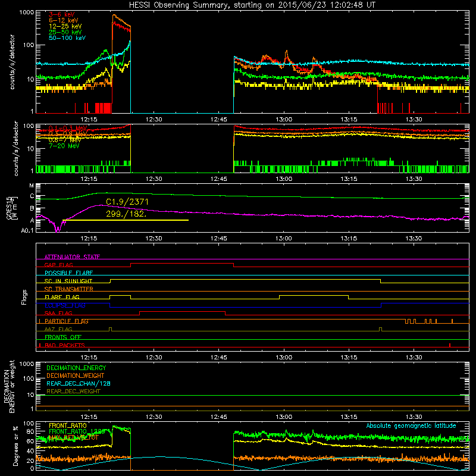The image size is (476, 476).
Task: Select the FRONTS_OFF flag label
Action: click(63, 337)
